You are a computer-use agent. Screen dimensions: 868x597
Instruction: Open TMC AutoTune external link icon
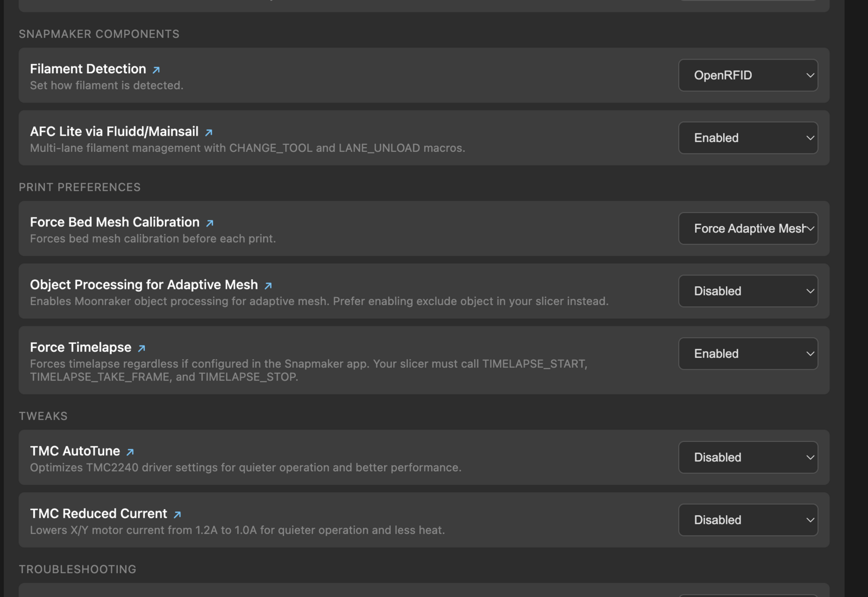[x=130, y=452]
